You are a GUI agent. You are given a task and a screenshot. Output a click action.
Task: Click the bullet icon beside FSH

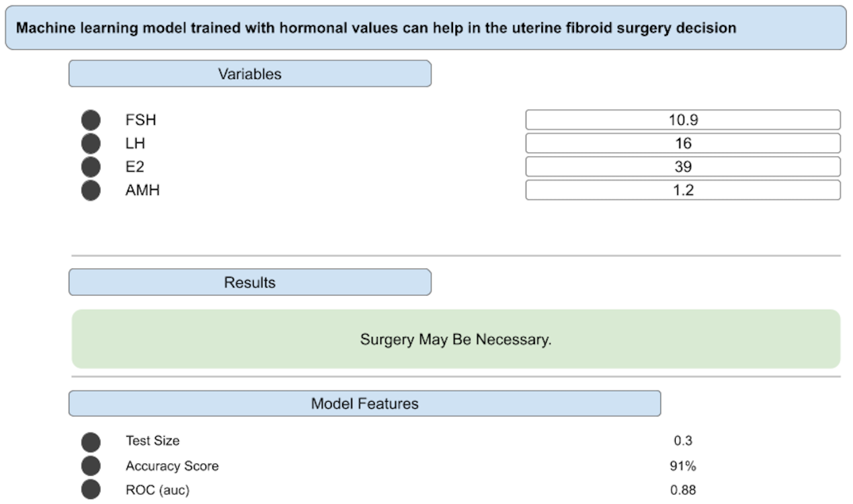[91, 120]
